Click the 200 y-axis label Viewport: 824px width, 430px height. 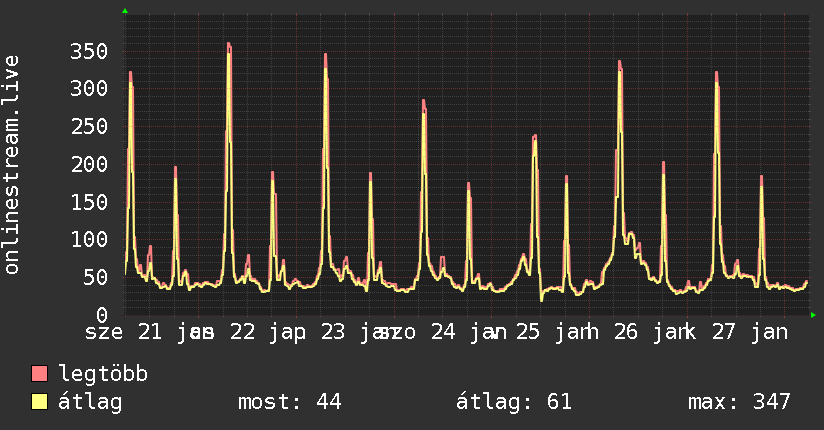point(89,165)
